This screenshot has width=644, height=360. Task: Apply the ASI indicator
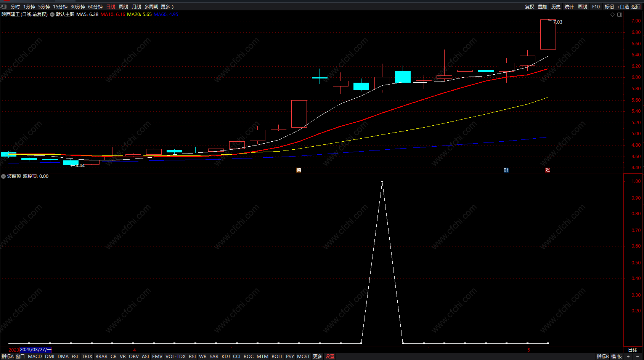click(145, 357)
